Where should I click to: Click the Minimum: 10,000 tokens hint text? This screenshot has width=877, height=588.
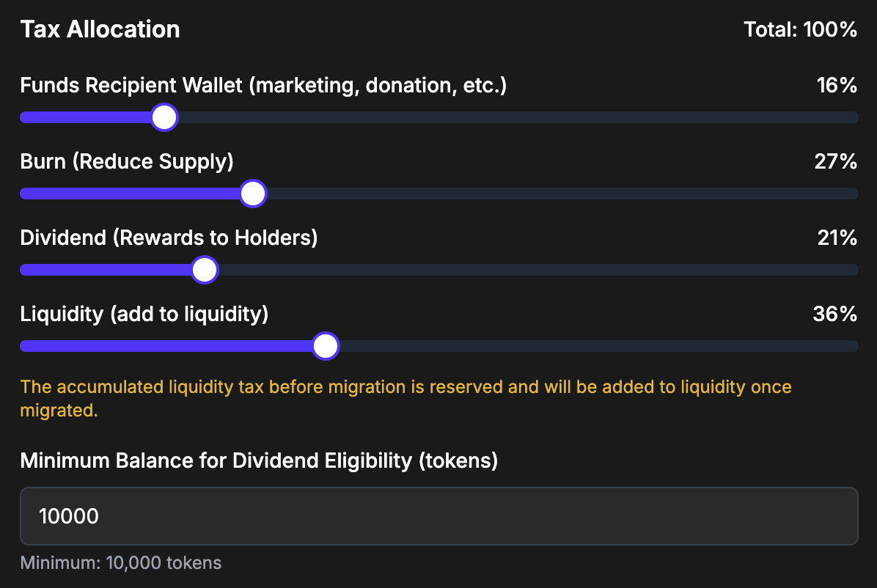tap(121, 563)
